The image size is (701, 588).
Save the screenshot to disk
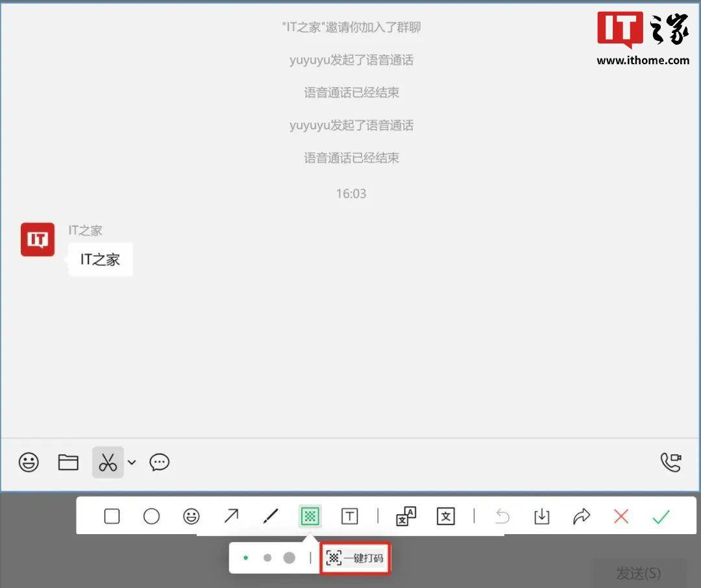point(542,516)
